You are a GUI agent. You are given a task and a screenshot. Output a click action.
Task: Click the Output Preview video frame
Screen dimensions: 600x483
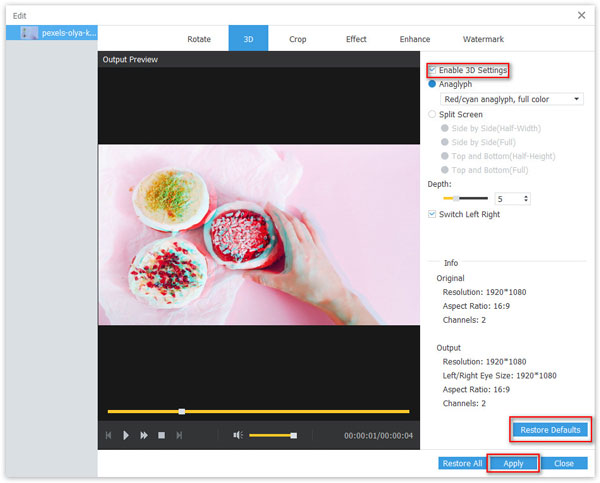tap(259, 235)
